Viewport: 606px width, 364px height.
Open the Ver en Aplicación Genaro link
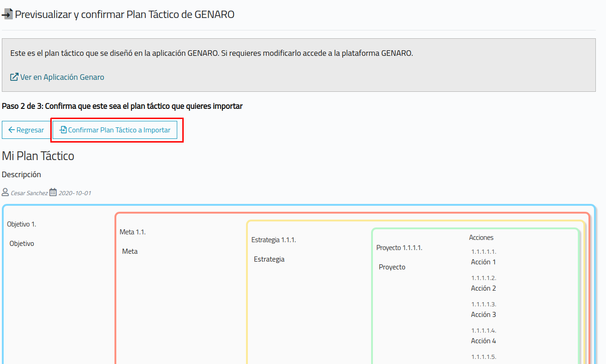point(57,77)
